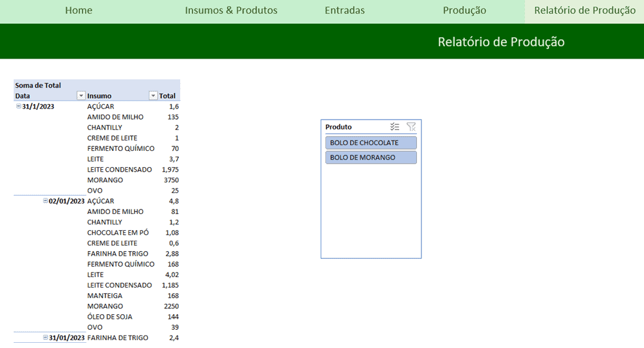The width and height of the screenshot is (644, 348).
Task: Filter by BOLO DE MORANGO in slicer
Action: (371, 157)
